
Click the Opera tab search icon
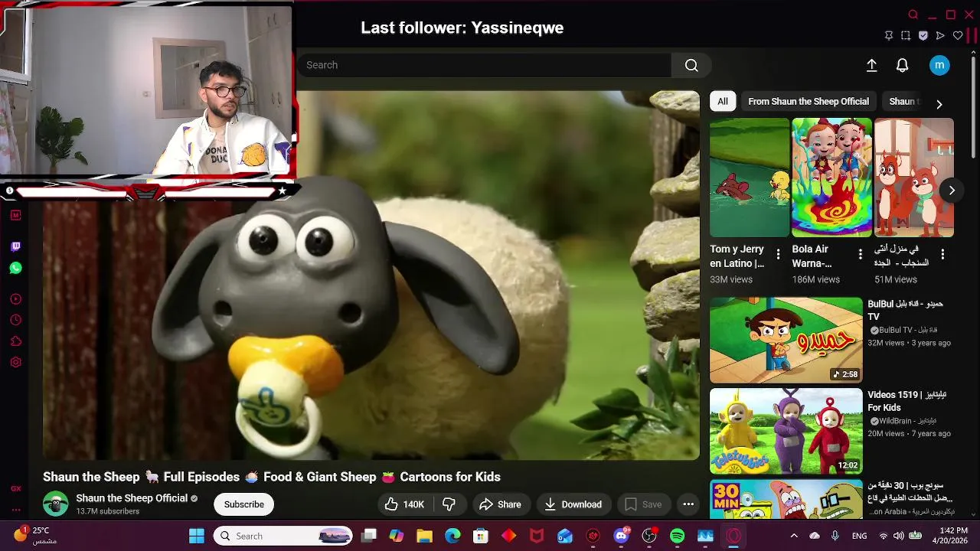(x=913, y=15)
